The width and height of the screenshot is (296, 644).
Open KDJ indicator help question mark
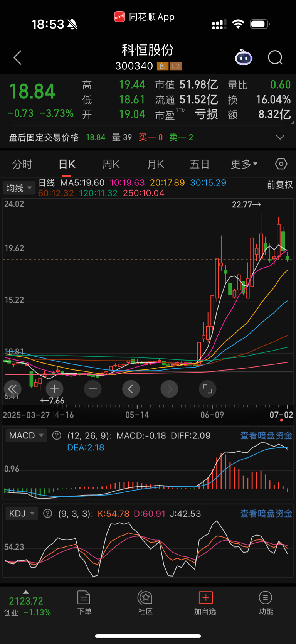click(47, 513)
